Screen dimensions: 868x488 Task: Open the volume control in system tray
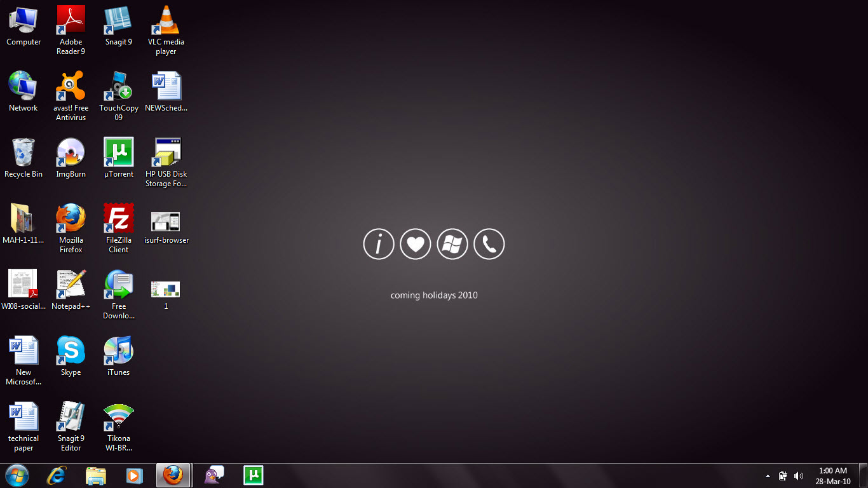(x=799, y=476)
